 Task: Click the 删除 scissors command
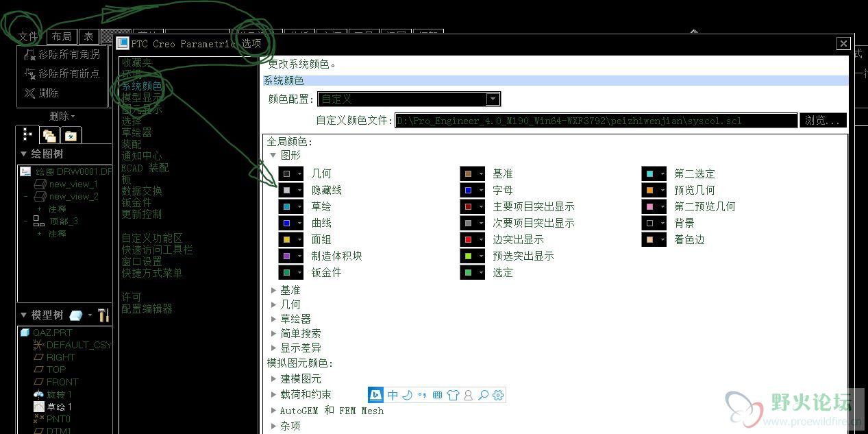(x=41, y=93)
